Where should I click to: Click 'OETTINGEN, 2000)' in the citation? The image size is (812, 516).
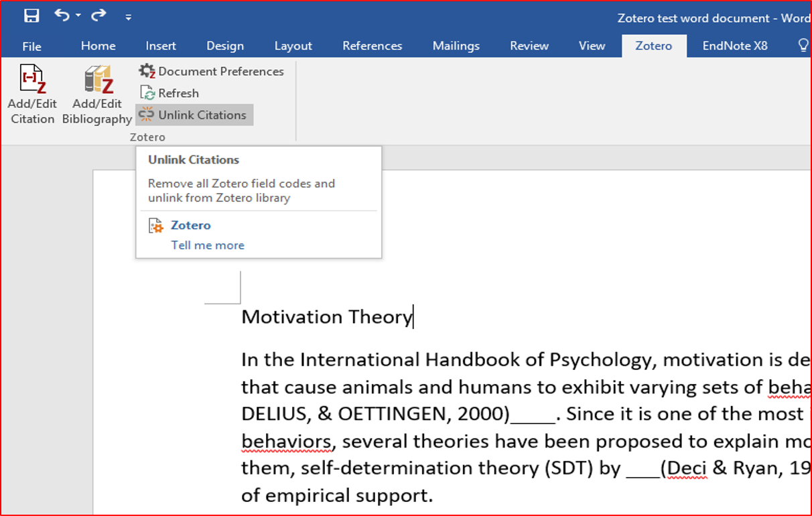[x=423, y=414]
